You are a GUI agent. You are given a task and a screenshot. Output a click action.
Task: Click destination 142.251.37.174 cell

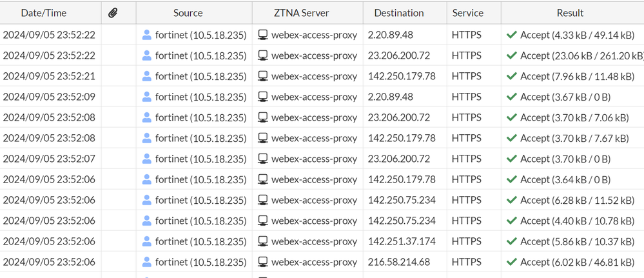402,241
